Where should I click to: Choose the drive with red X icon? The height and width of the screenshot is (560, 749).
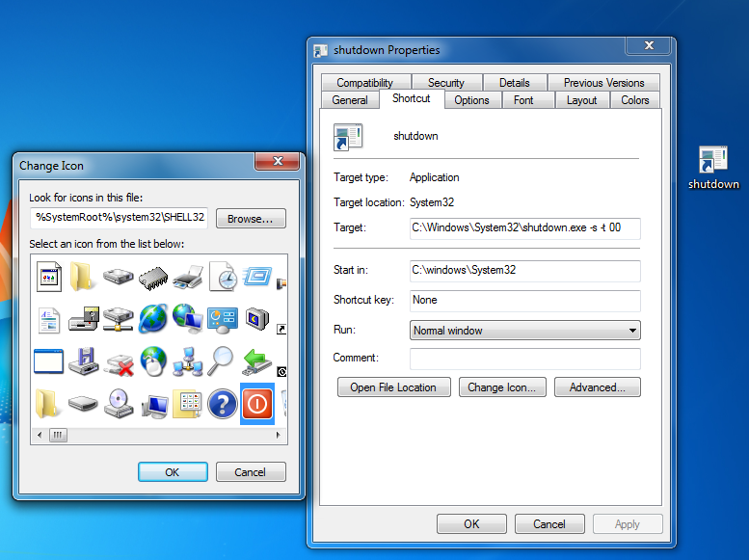coord(119,364)
